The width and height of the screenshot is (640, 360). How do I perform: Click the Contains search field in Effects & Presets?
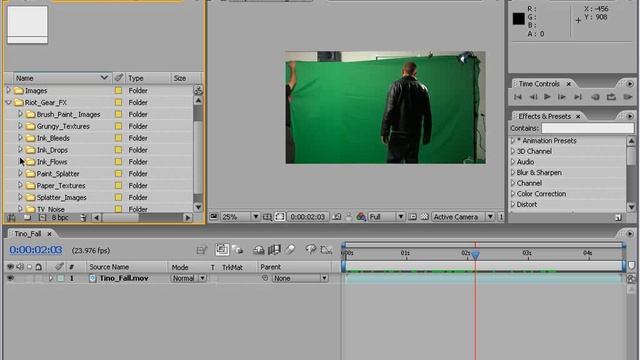[x=587, y=128]
